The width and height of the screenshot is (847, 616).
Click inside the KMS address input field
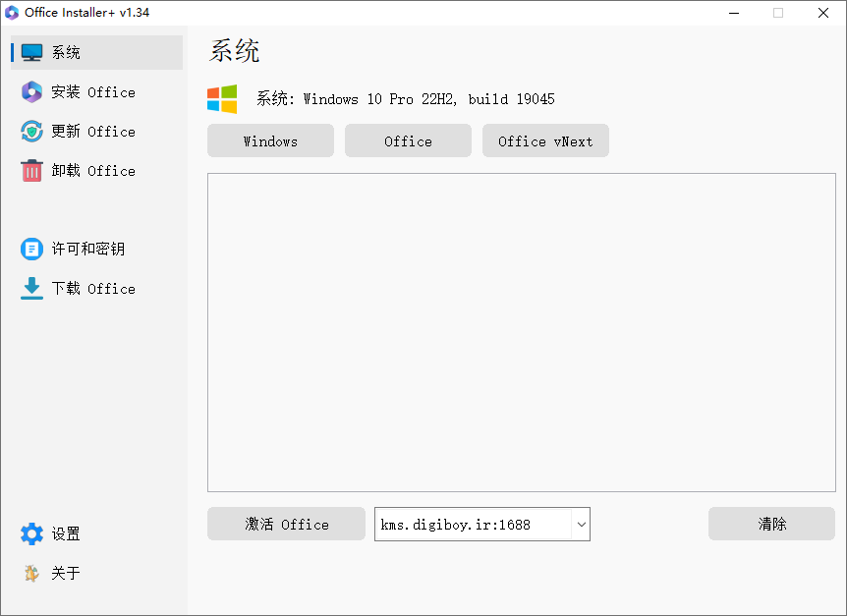462,524
